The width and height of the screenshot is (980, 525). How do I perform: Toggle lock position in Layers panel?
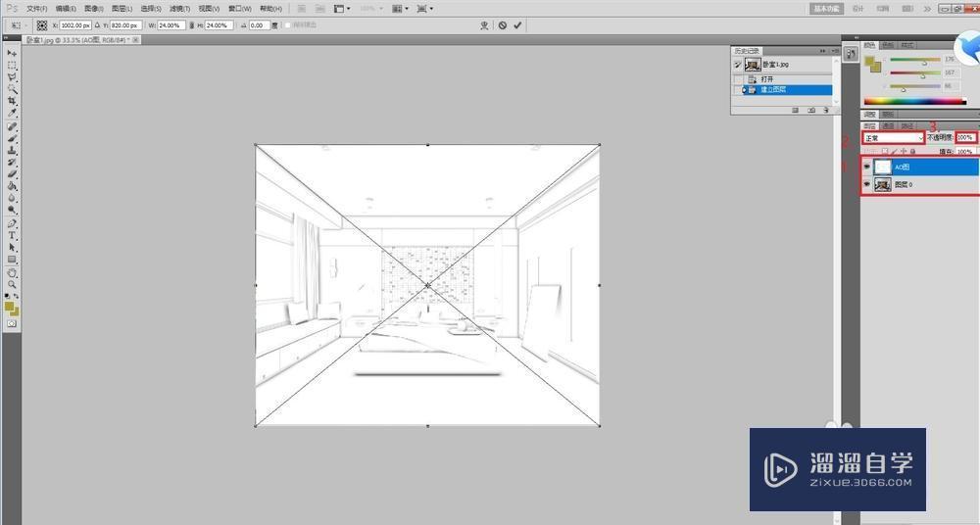click(904, 151)
